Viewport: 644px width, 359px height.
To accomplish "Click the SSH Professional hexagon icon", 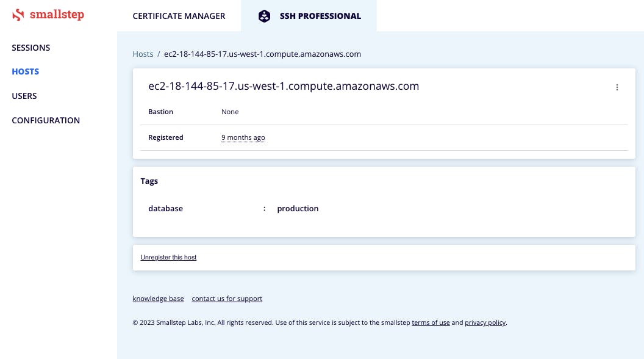I will [264, 16].
